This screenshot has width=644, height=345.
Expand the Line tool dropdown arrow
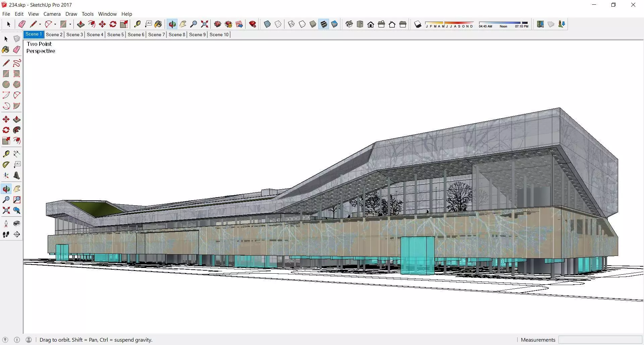point(40,24)
